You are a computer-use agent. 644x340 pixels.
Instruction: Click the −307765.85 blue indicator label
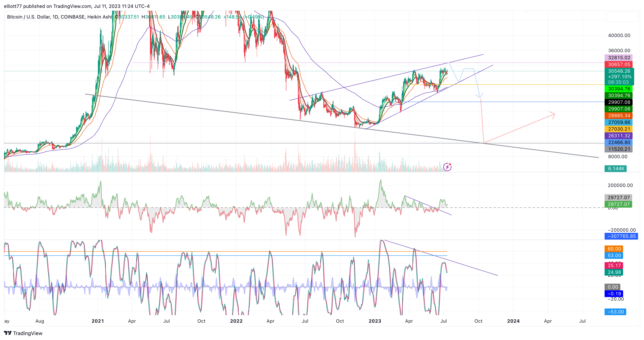[x=621, y=236]
